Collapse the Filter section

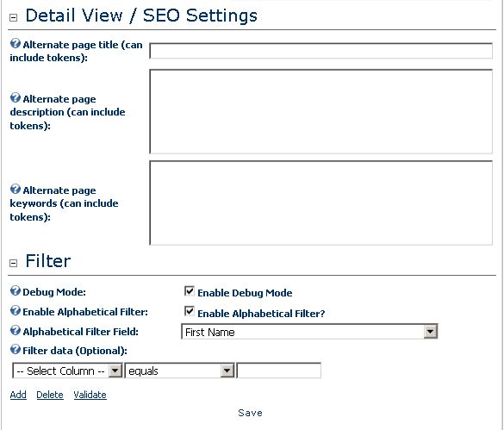[x=13, y=263]
